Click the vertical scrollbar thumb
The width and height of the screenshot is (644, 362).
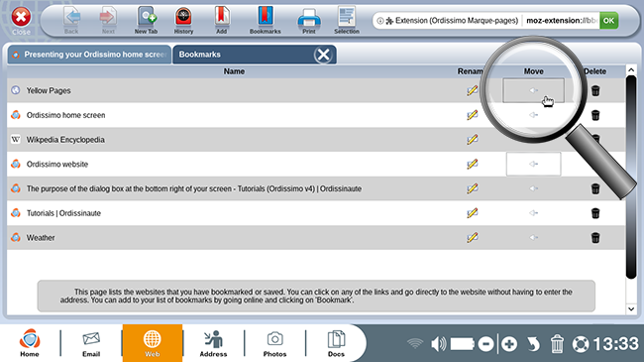(x=631, y=177)
